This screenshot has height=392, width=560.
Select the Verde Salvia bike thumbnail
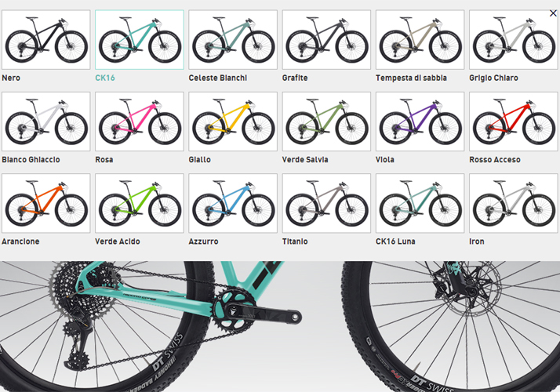(326, 122)
